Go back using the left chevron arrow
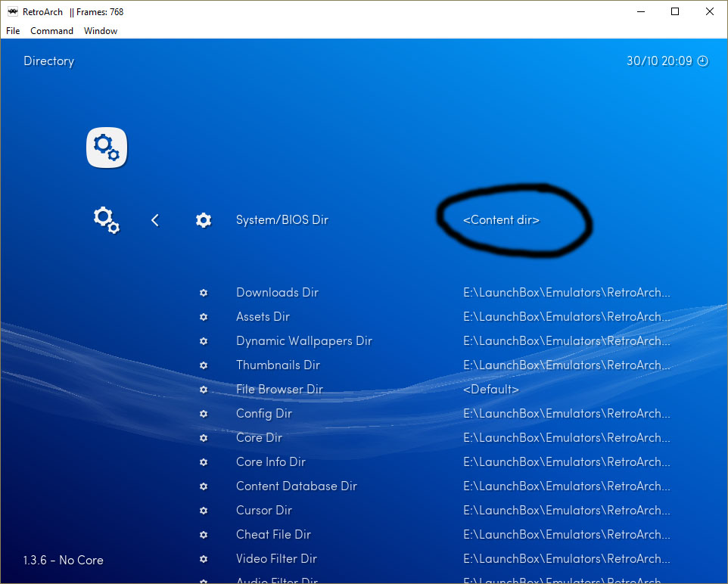Image resolution: width=728 pixels, height=584 pixels. tap(155, 220)
